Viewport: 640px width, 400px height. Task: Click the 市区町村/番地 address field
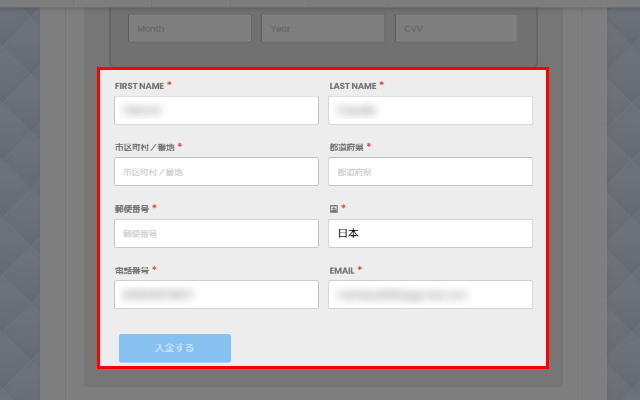tap(216, 172)
